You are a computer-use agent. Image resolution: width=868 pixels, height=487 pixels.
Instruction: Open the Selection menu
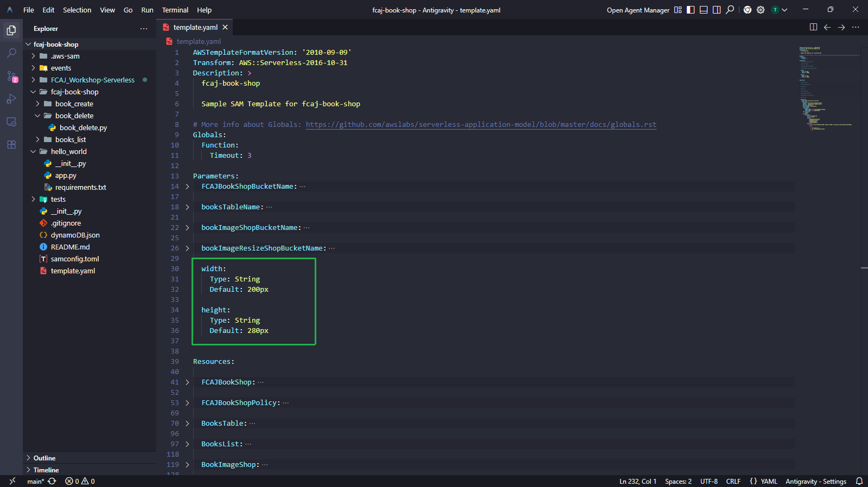point(77,10)
